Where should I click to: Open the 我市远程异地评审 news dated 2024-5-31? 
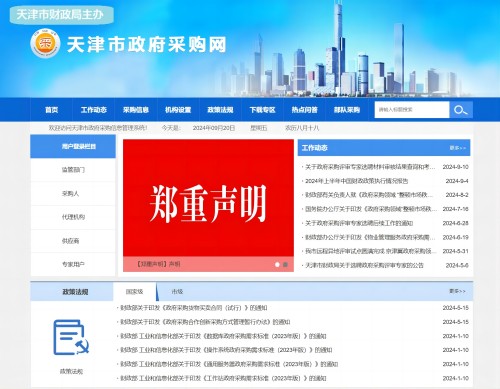(371, 251)
